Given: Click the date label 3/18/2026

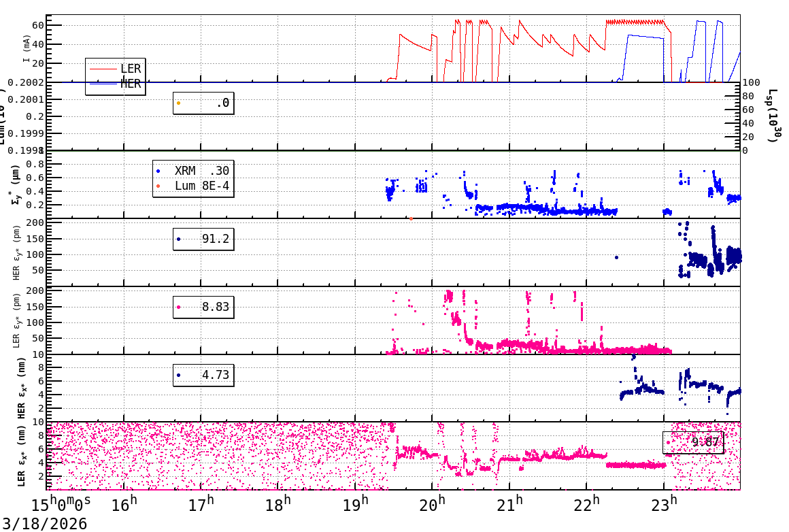Looking at the screenshot, I should coord(44,523).
